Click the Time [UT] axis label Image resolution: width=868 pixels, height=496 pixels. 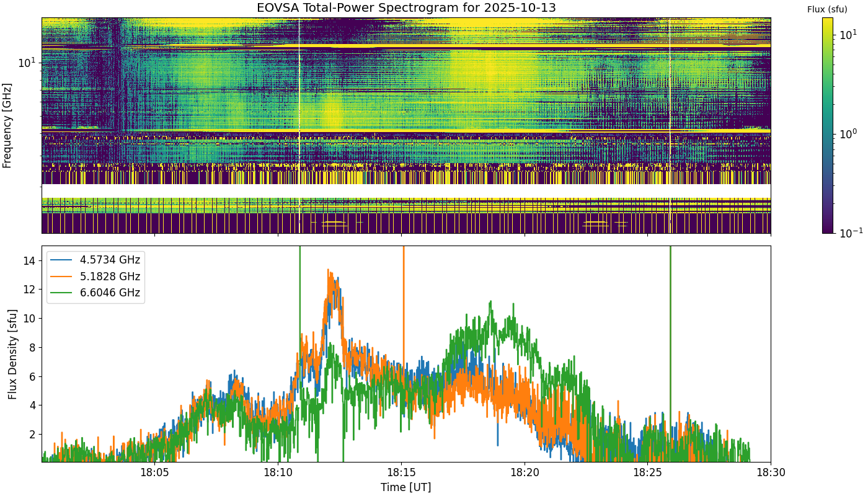pyautogui.click(x=406, y=487)
